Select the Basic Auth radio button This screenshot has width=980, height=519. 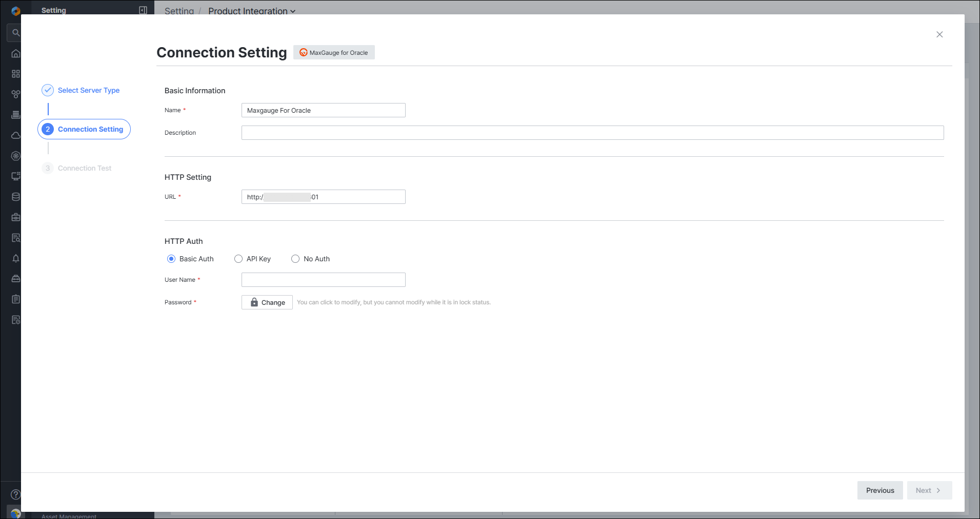coord(171,259)
